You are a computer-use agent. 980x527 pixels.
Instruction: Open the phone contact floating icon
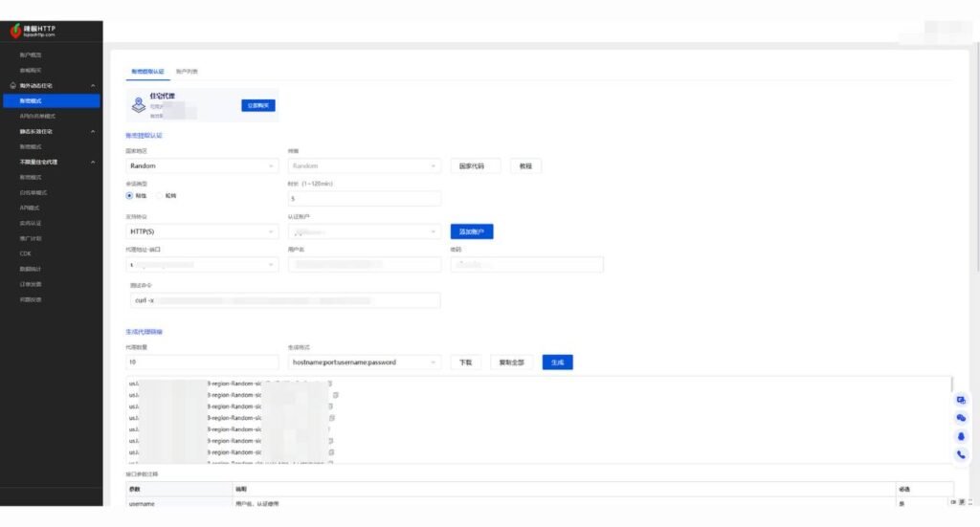961,454
